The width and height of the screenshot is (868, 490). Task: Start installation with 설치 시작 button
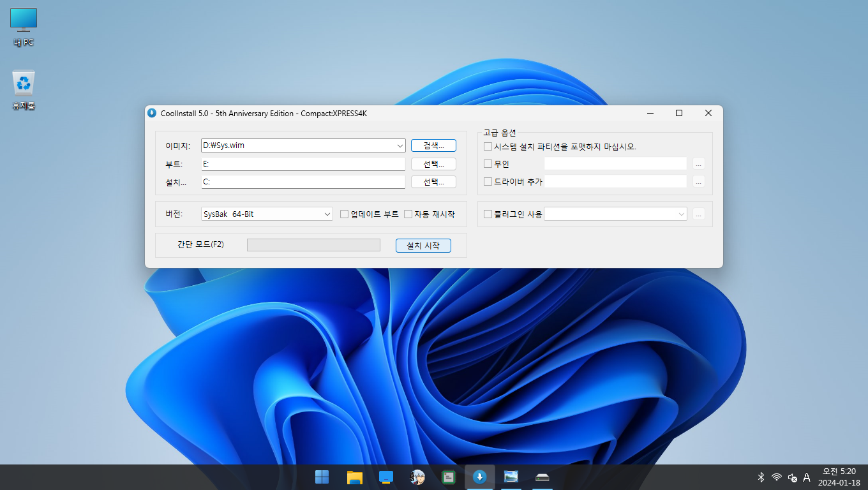[x=423, y=246]
